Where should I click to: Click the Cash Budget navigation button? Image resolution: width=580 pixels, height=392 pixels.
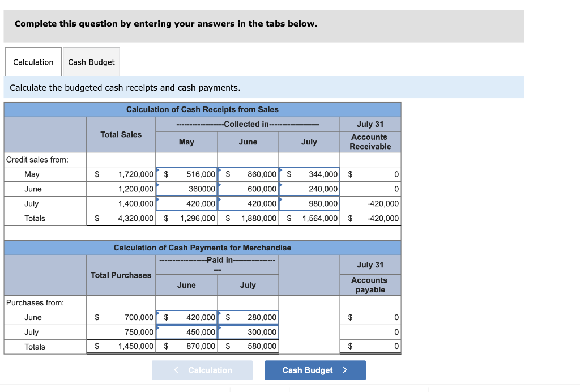pyautogui.click(x=315, y=370)
